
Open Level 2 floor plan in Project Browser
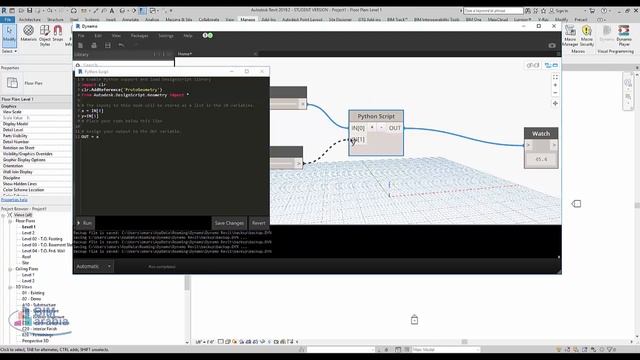click(x=28, y=233)
